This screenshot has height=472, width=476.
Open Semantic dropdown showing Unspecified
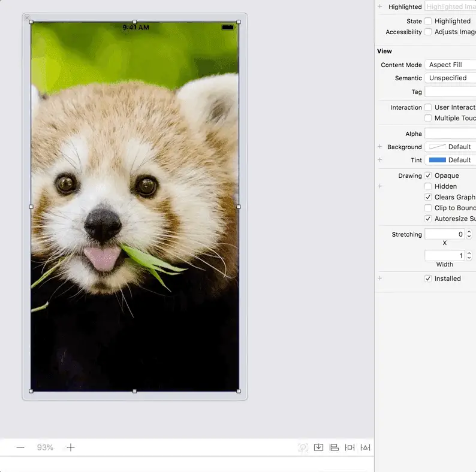450,78
